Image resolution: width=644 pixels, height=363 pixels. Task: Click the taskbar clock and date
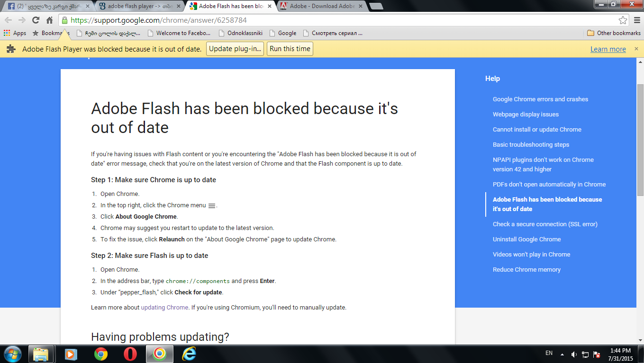620,354
